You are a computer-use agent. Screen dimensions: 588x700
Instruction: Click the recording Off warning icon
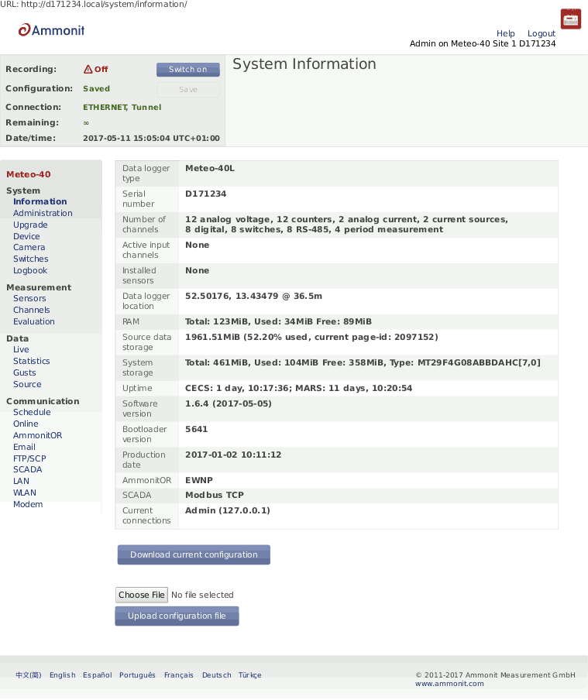[x=88, y=69]
